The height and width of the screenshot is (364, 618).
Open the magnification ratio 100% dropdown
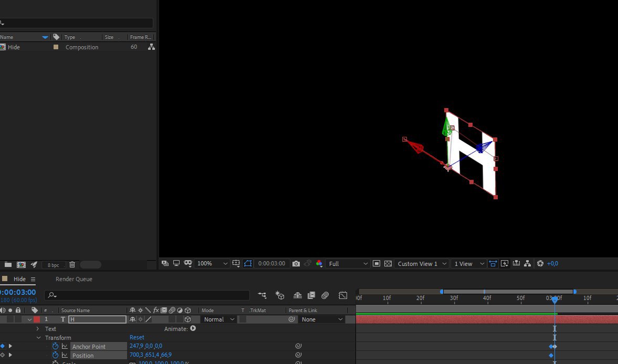click(x=212, y=264)
